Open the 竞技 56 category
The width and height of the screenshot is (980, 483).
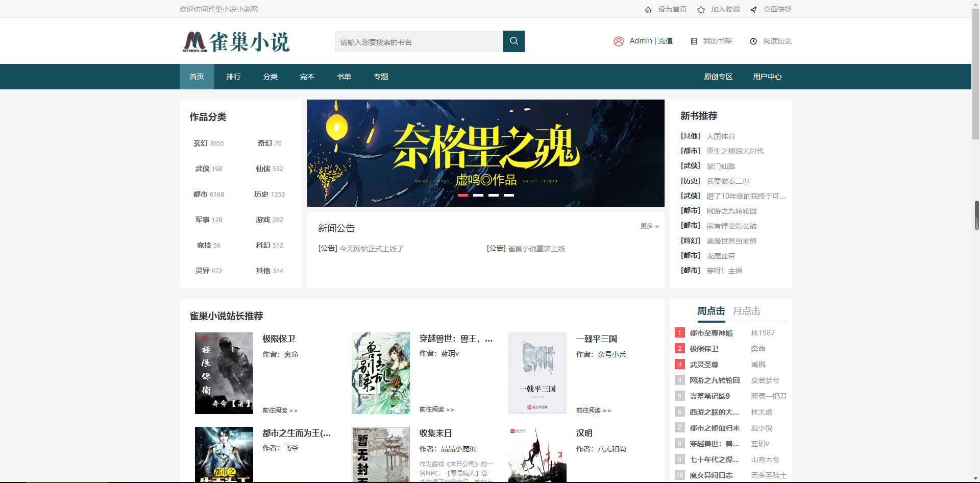point(209,245)
